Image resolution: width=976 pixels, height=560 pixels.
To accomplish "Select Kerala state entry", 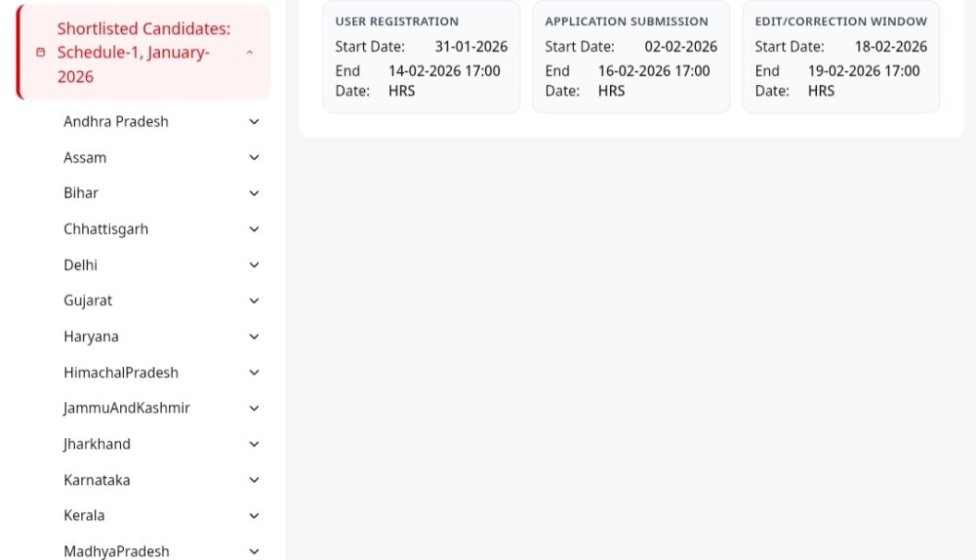I will [x=84, y=516].
